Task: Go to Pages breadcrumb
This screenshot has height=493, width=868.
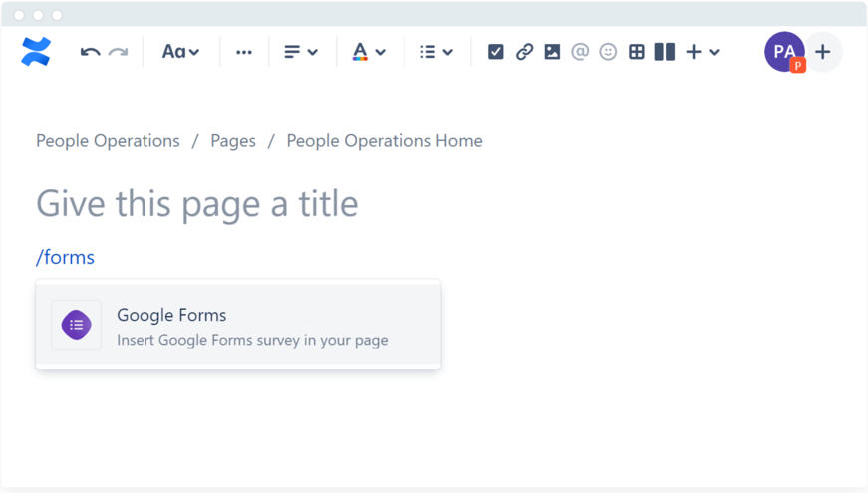Action: [233, 141]
